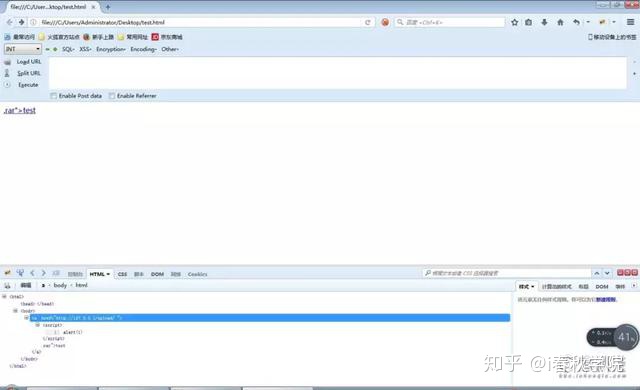Open the Firefox hamburger menu

point(631,22)
